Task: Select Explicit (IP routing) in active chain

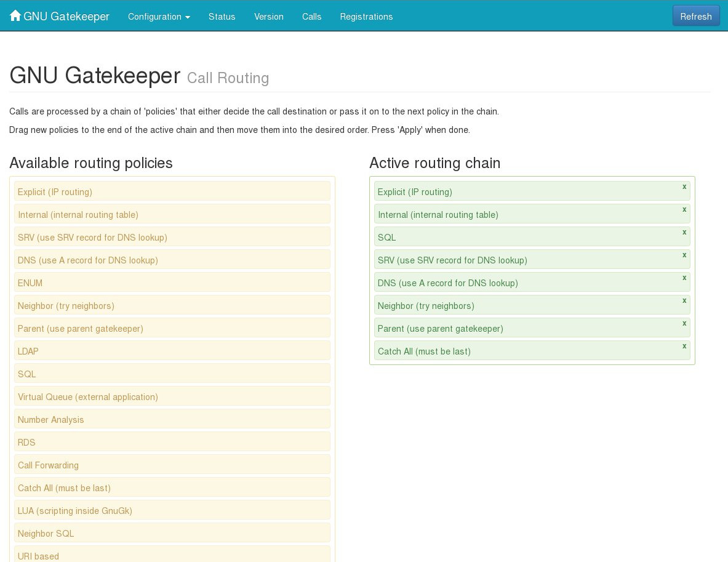Action: 532,191
